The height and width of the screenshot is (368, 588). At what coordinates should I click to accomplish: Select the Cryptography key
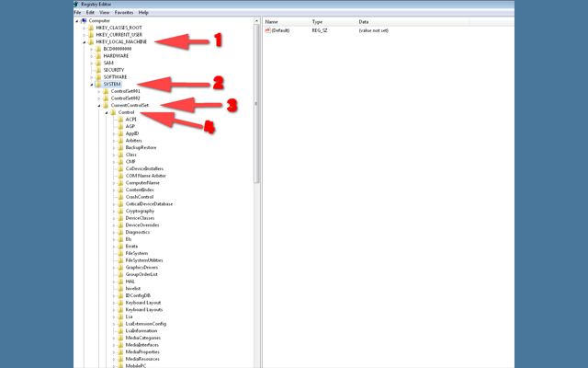click(x=140, y=211)
